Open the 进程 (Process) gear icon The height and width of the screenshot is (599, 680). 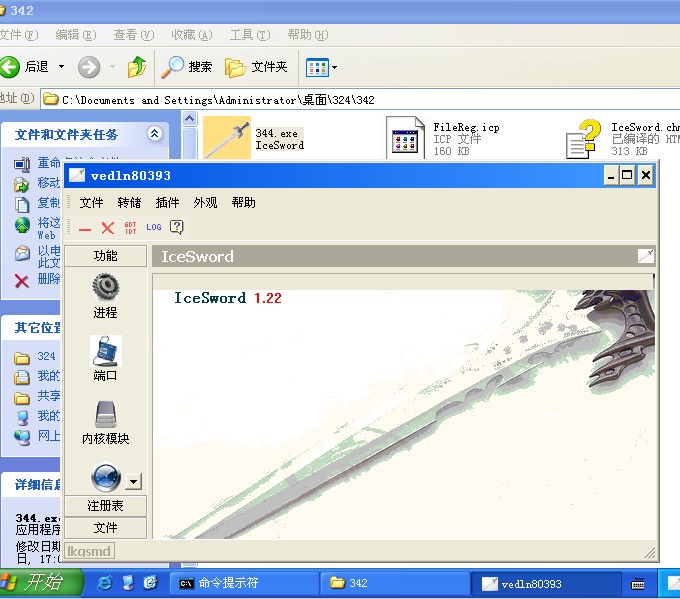click(105, 287)
